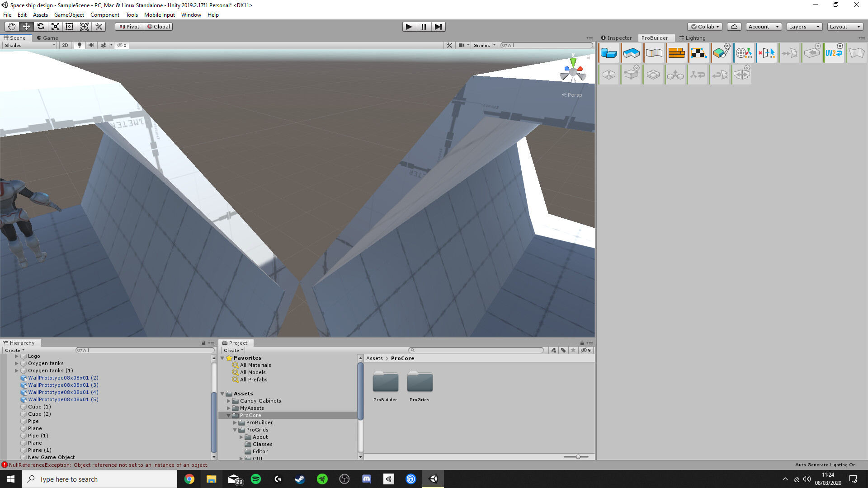Select the New Poly Shape tool
The width and height of the screenshot is (868, 488).
(632, 53)
